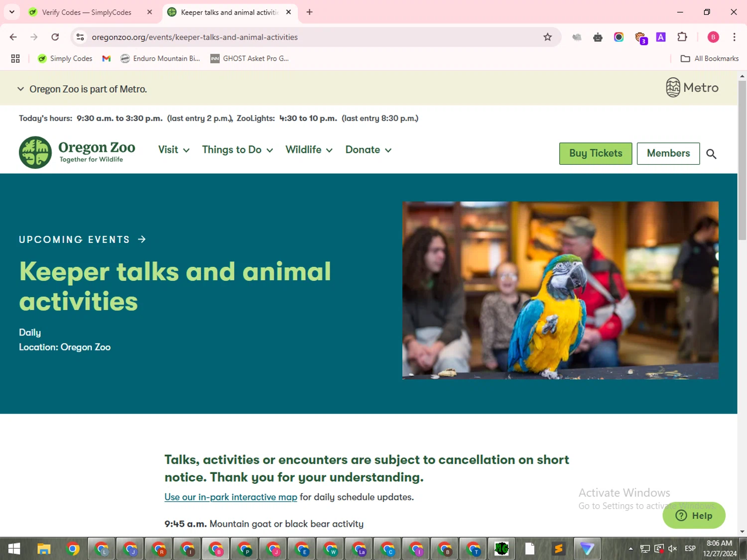
Task: Click the site search magnifier icon
Action: pyautogui.click(x=711, y=154)
